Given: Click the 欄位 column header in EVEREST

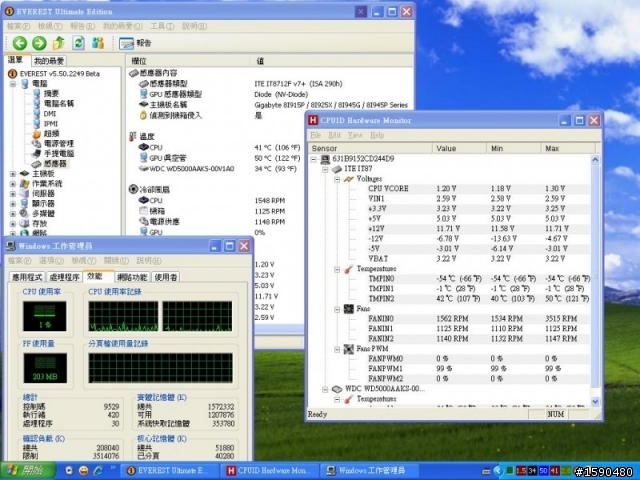Looking at the screenshot, I should click(x=188, y=61).
